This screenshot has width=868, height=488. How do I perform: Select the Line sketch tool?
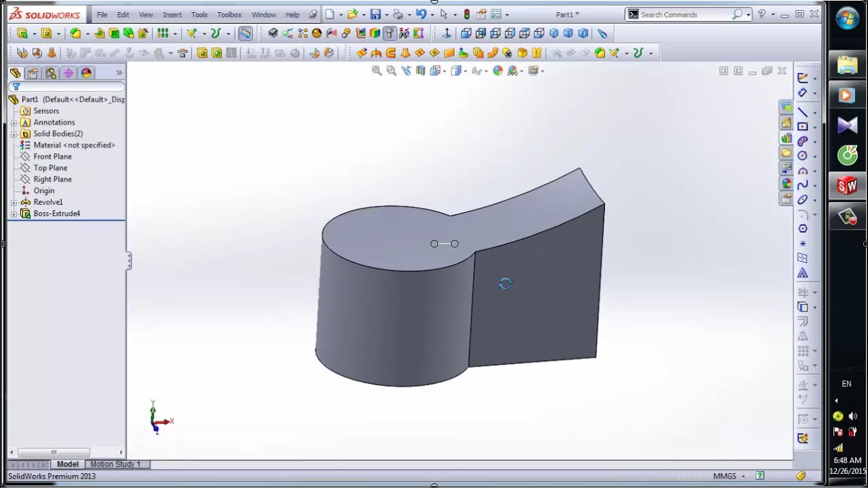click(803, 113)
